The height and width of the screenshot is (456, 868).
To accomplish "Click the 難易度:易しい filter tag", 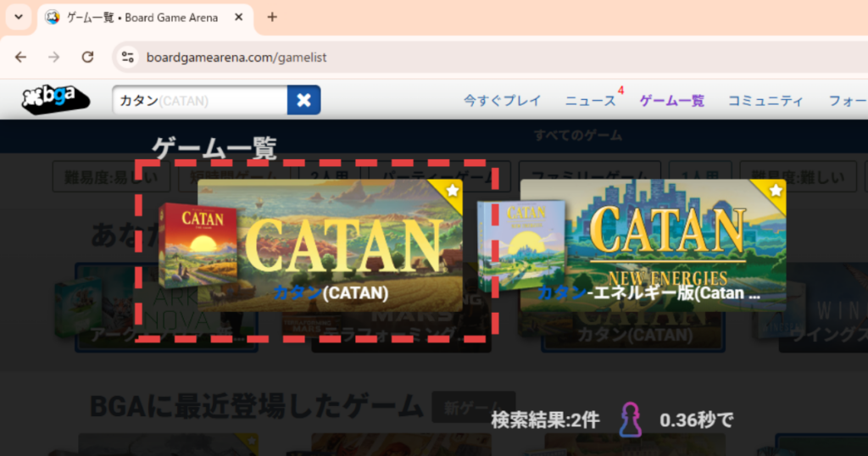I will [x=111, y=178].
